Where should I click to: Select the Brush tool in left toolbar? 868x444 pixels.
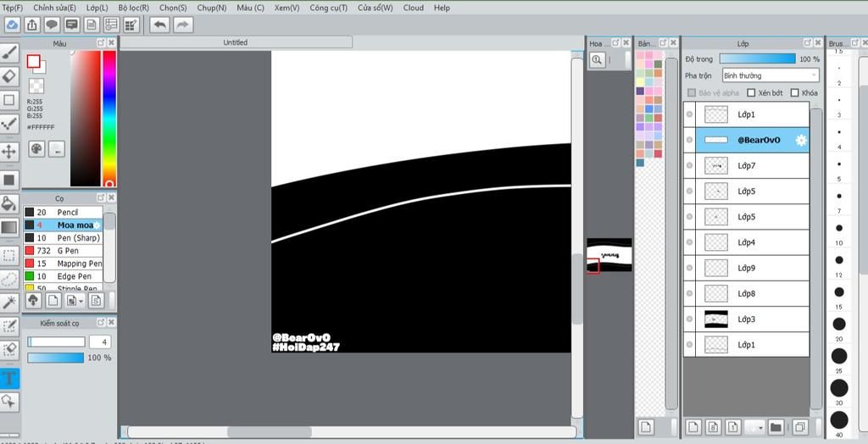[x=8, y=53]
